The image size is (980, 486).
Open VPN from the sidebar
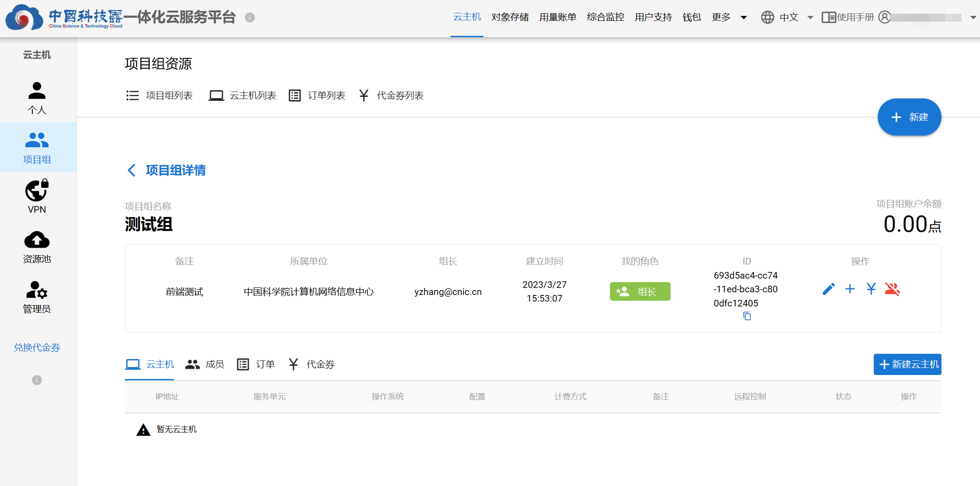tap(37, 197)
